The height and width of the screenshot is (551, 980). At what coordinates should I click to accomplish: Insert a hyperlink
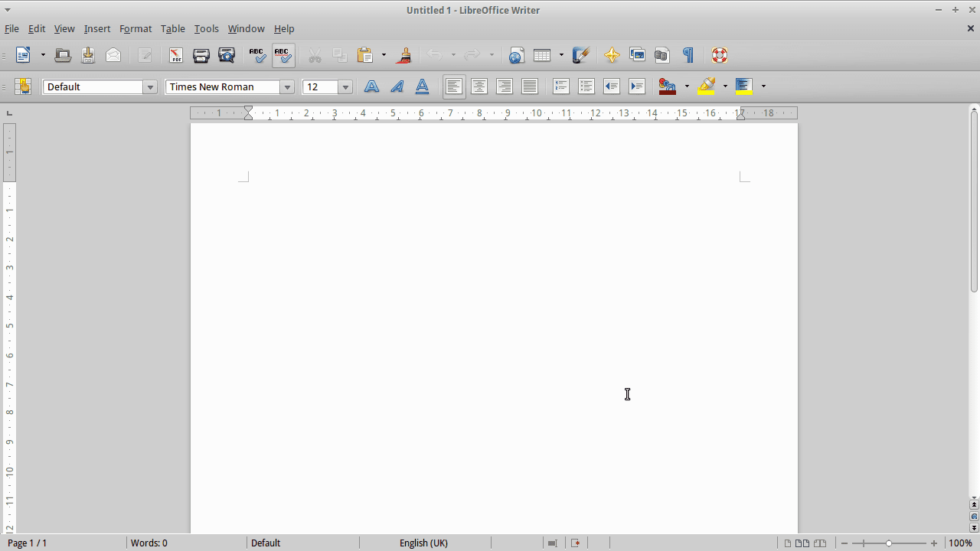[516, 55]
